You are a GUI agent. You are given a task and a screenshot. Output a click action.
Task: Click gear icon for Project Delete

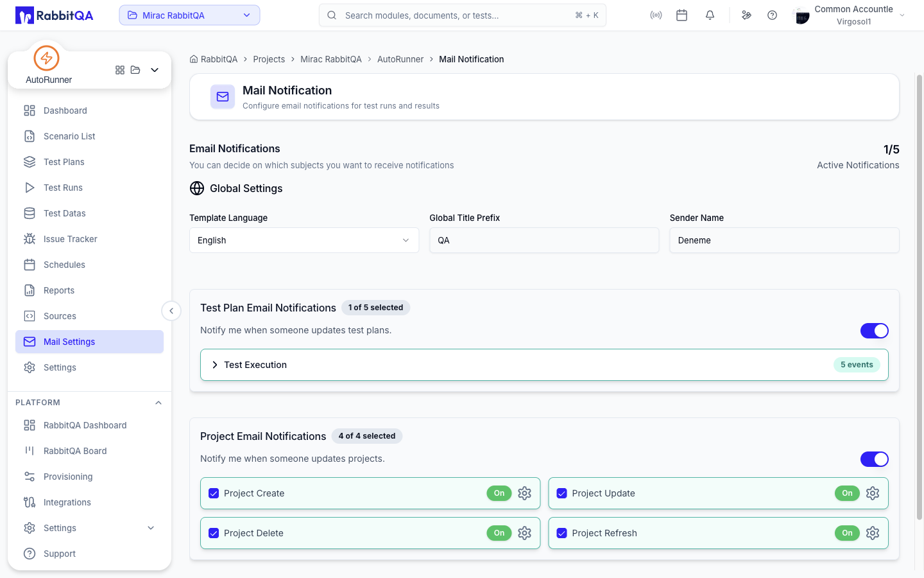(x=525, y=533)
